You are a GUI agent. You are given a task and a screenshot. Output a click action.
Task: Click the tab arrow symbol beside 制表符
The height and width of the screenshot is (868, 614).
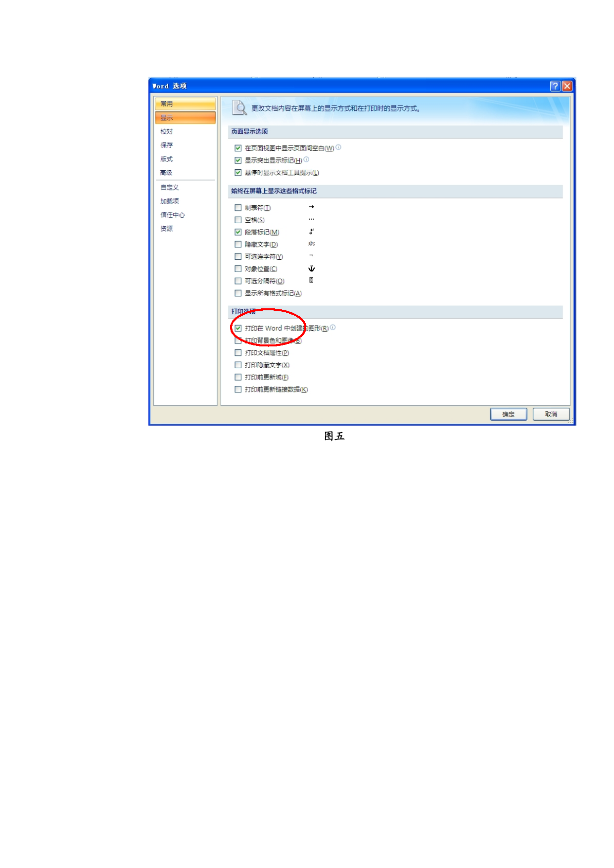[x=311, y=207]
